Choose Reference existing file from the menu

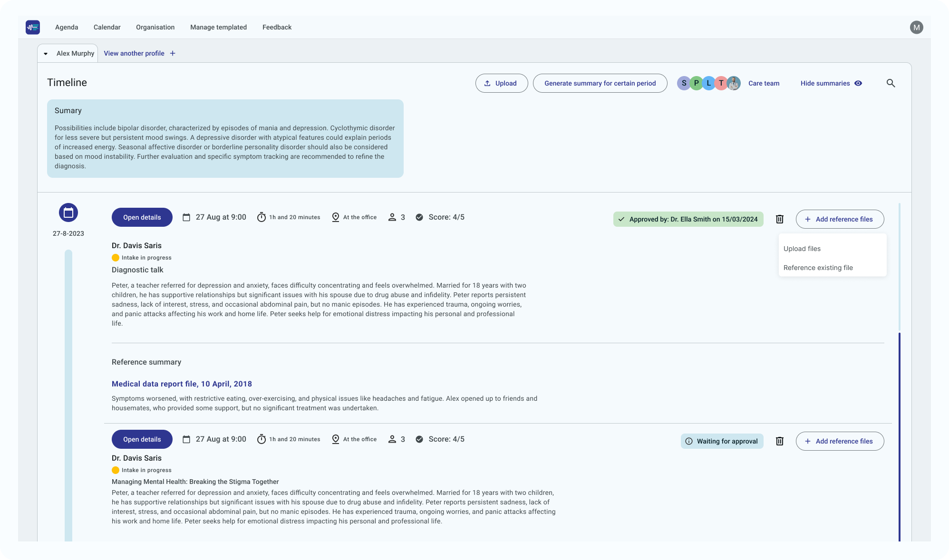(x=818, y=268)
